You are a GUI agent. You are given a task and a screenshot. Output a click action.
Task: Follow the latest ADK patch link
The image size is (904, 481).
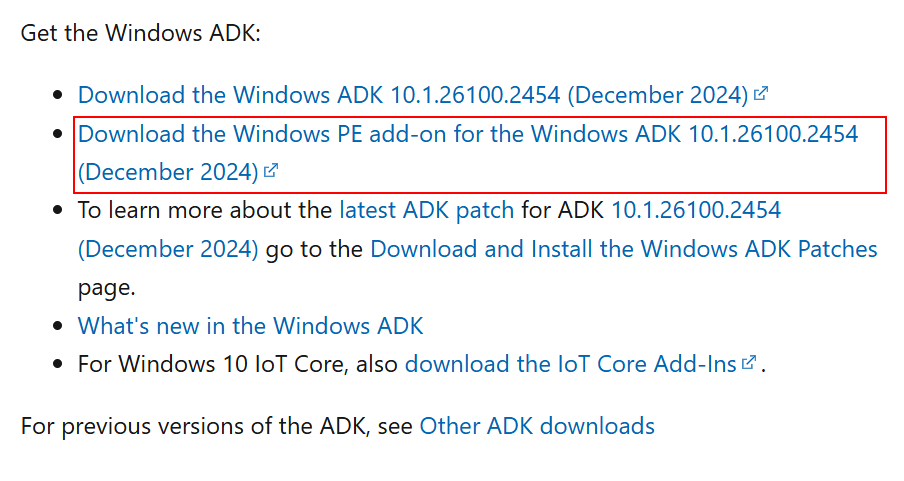coord(426,211)
